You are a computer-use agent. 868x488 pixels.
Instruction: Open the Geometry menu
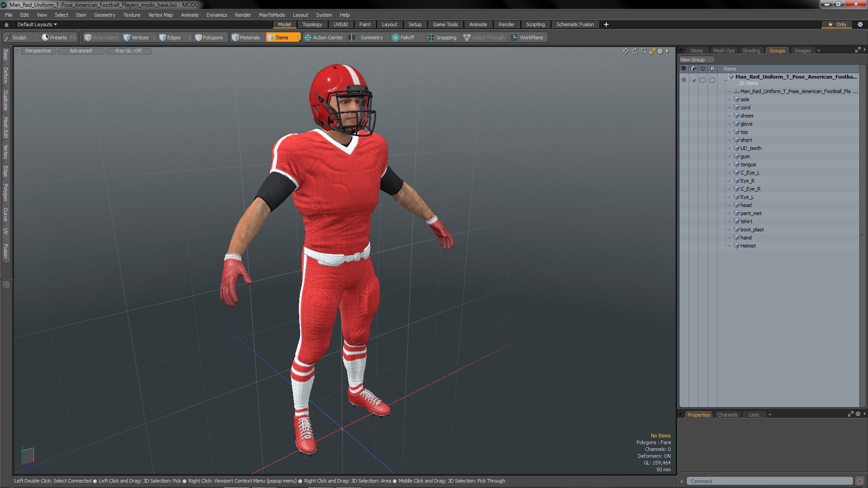click(104, 15)
